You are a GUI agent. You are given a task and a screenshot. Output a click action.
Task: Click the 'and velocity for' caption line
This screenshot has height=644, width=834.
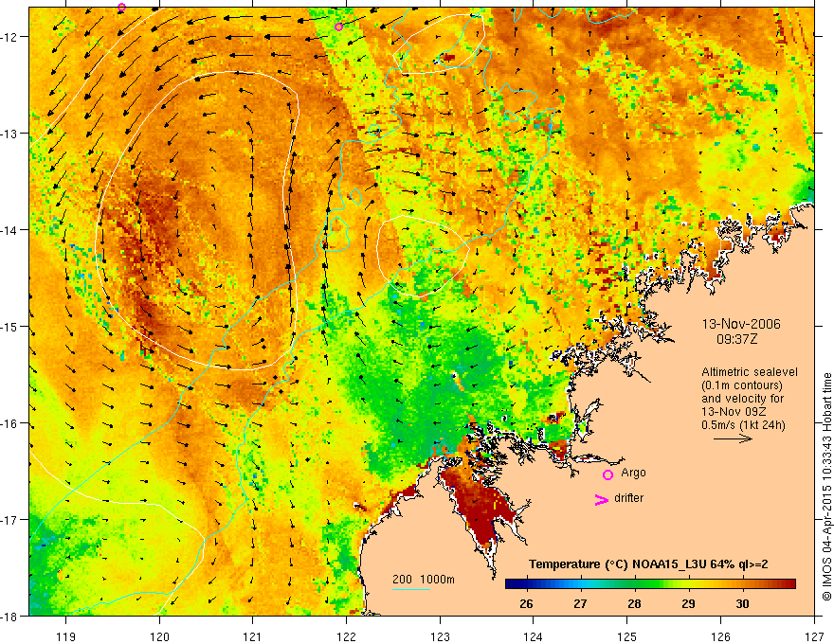coord(742,399)
